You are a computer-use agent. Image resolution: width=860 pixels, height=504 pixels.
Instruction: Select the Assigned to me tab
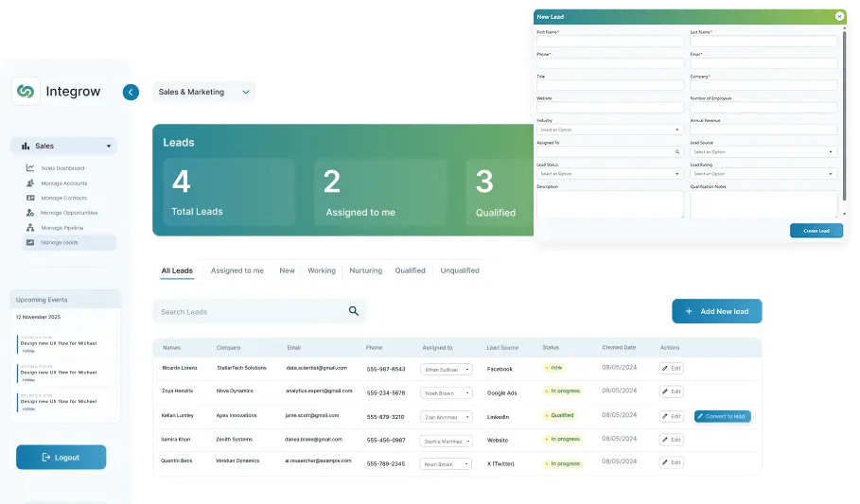click(x=237, y=270)
